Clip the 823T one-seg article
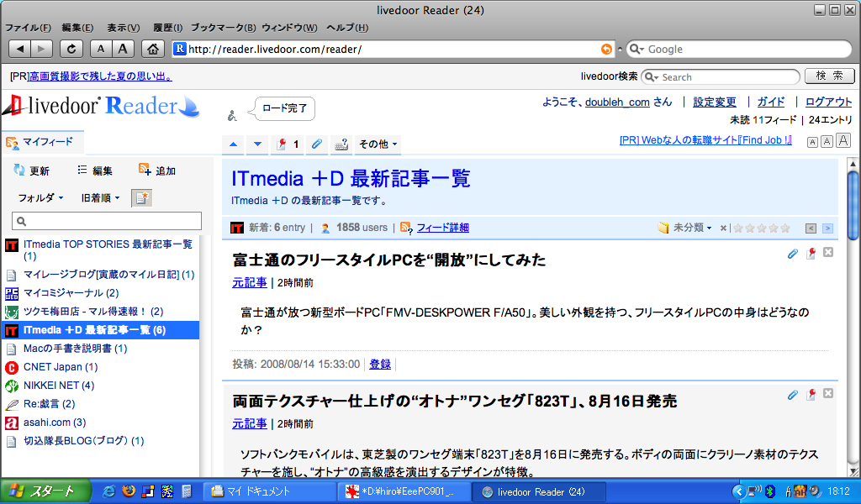Screen dimensions: 861x504 point(792,394)
